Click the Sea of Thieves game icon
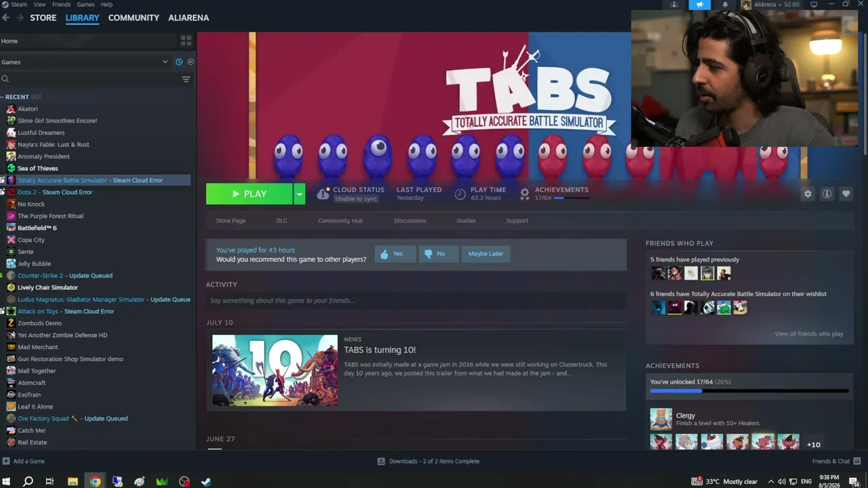 point(11,168)
